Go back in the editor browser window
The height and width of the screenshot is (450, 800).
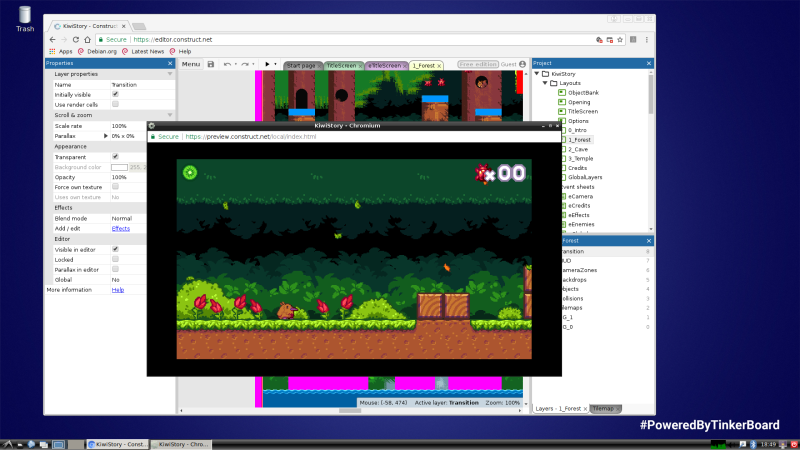(53, 39)
